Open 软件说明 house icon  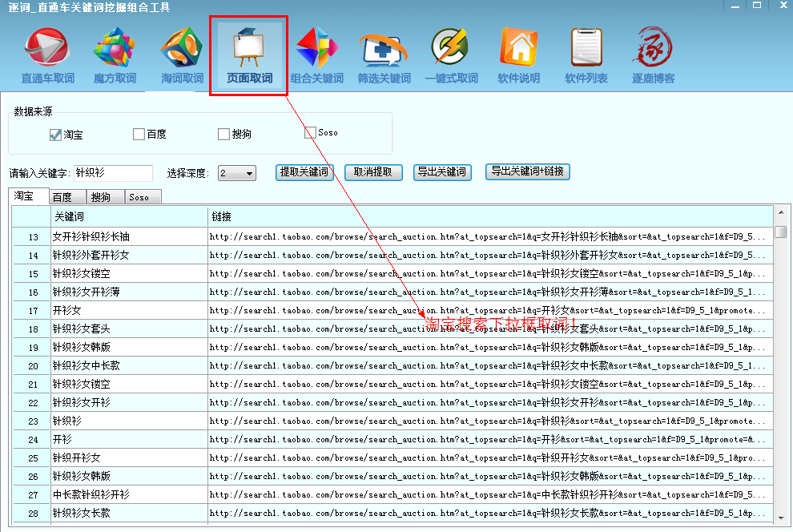coord(518,55)
